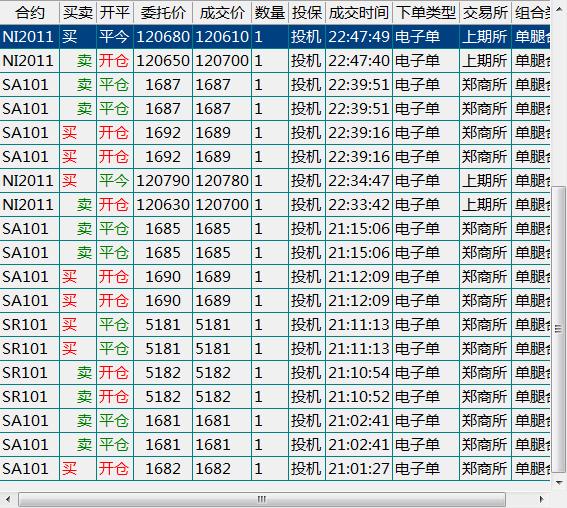The height and width of the screenshot is (508, 567).
Task: Select the NI2011 row traded at 22:47:40
Action: [x=275, y=60]
